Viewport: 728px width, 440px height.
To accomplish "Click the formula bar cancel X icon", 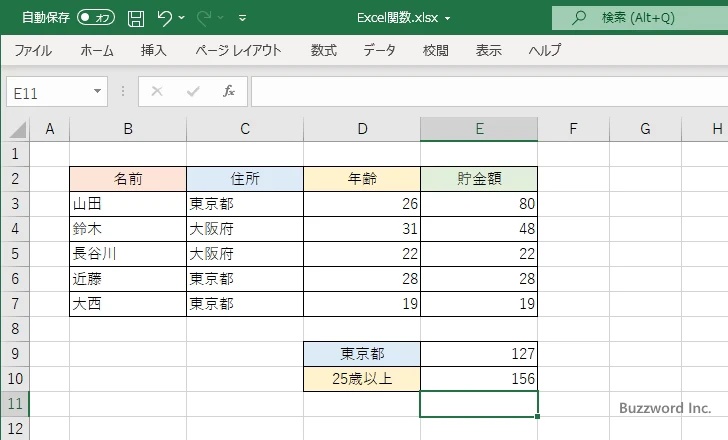I will click(157, 91).
